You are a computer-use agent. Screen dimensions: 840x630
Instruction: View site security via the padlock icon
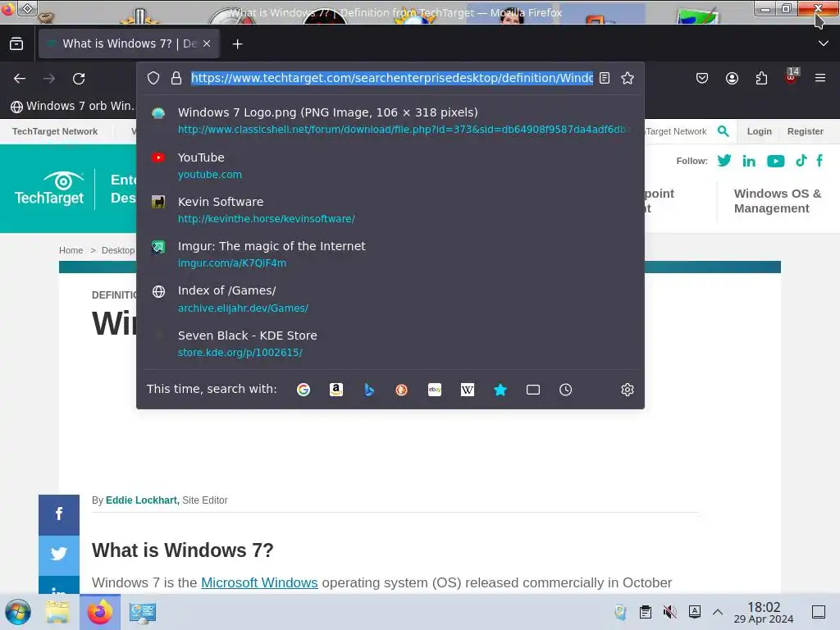click(176, 78)
